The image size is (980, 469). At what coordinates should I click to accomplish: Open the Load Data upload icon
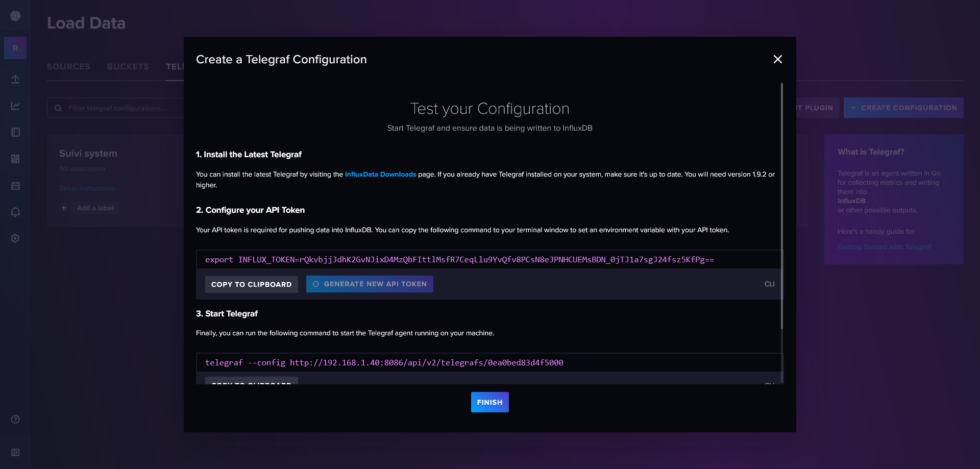coord(15,79)
